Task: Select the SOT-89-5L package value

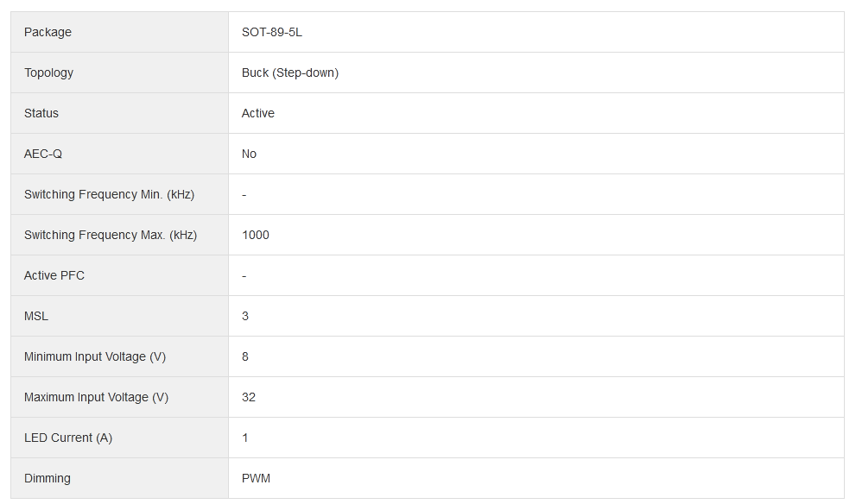Action: pos(271,33)
